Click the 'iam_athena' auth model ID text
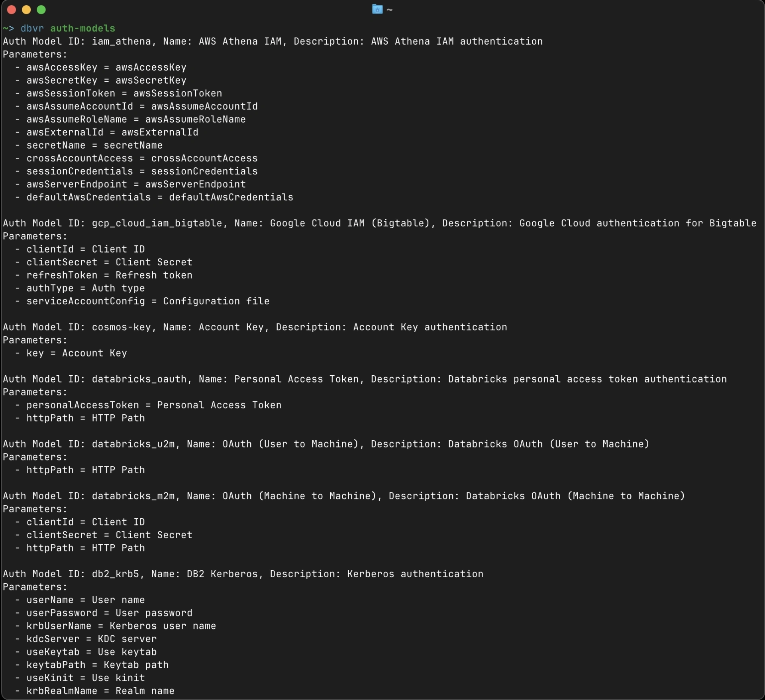Image resolution: width=765 pixels, height=700 pixels. point(121,41)
